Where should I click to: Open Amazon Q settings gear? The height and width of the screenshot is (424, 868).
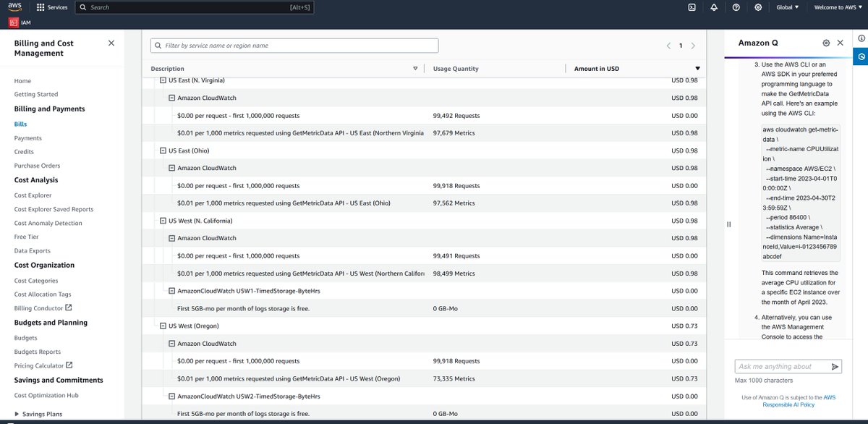click(x=826, y=43)
